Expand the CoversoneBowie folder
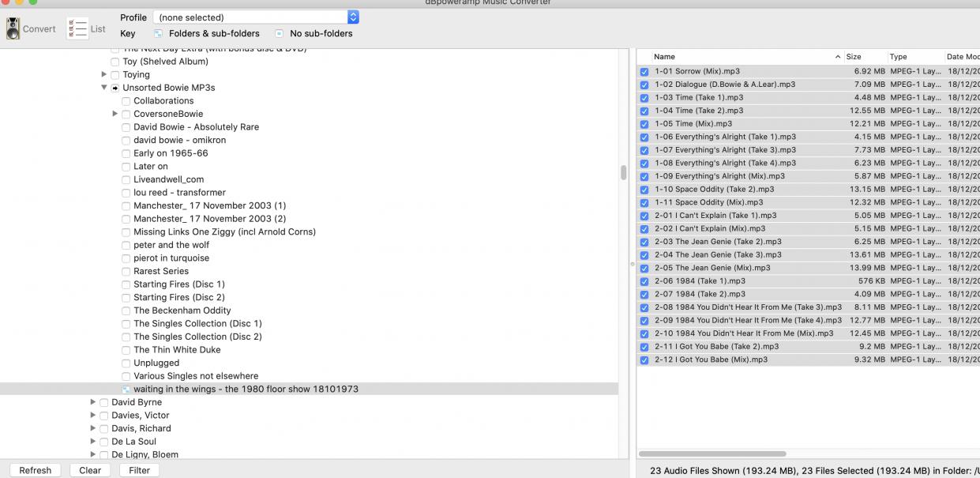Screen dimensions: 980x478 tap(115, 114)
